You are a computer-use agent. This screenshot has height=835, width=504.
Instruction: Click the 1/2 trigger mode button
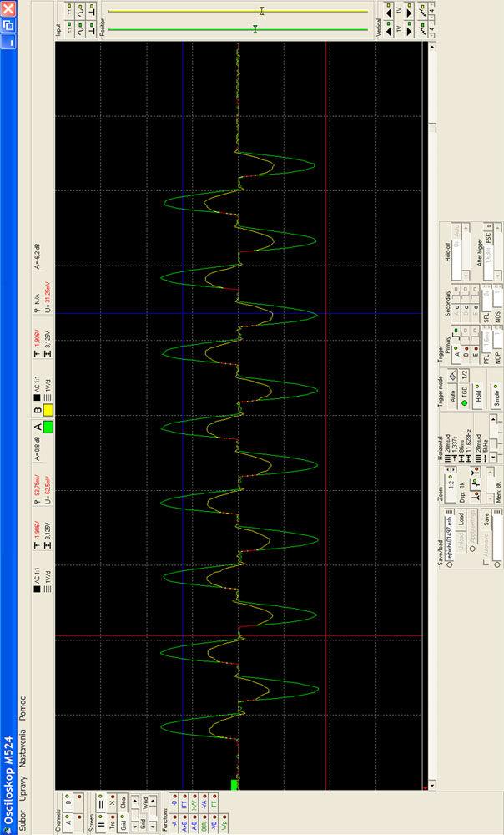coord(464,376)
